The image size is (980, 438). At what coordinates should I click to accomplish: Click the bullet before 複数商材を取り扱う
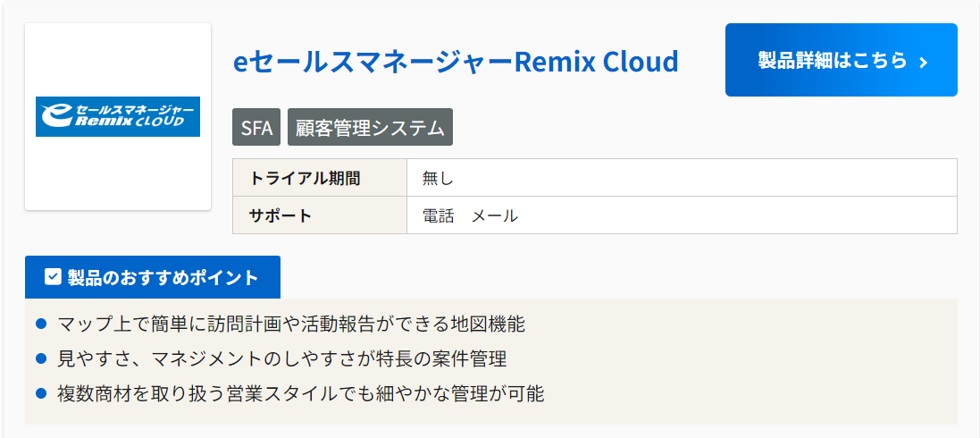pos(42,393)
